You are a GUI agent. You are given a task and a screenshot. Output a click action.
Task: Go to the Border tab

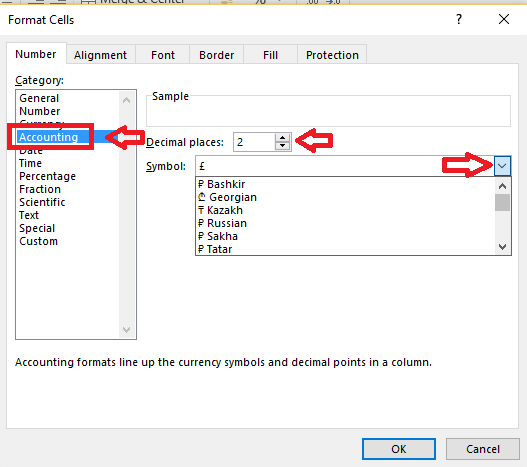click(x=216, y=55)
